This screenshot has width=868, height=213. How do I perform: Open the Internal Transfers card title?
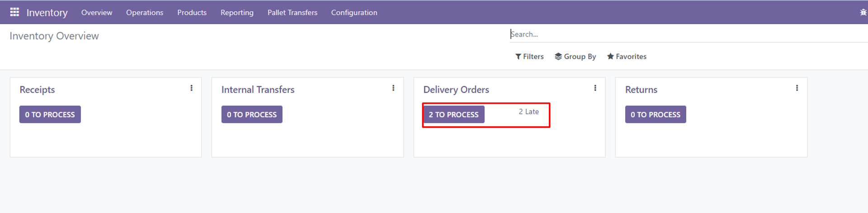click(258, 90)
